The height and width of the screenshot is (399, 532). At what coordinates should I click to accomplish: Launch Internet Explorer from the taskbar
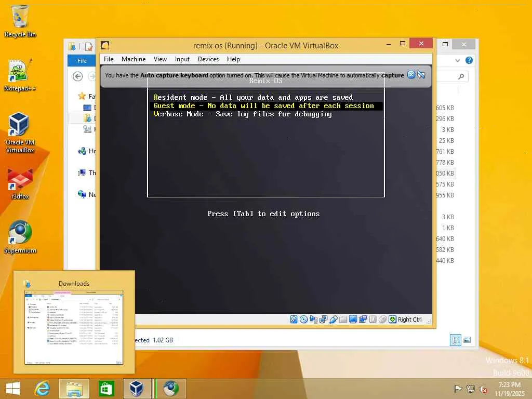[42, 389]
